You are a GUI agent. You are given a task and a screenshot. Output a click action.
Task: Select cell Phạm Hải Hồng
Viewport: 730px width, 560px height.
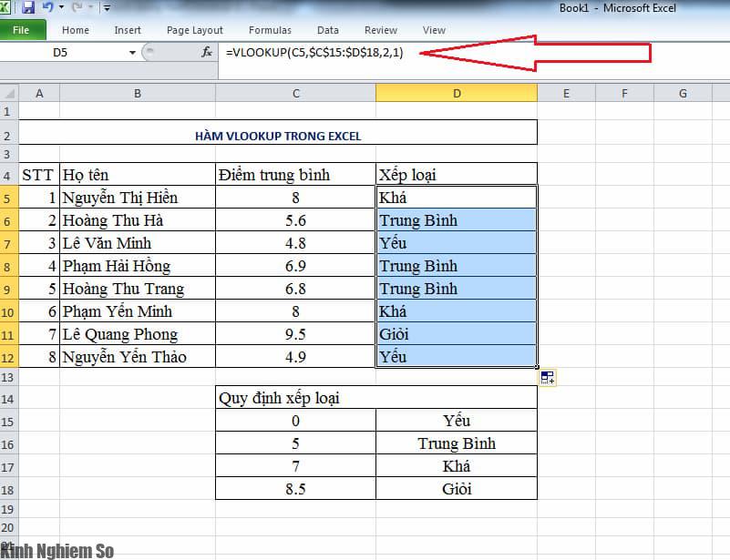138,266
